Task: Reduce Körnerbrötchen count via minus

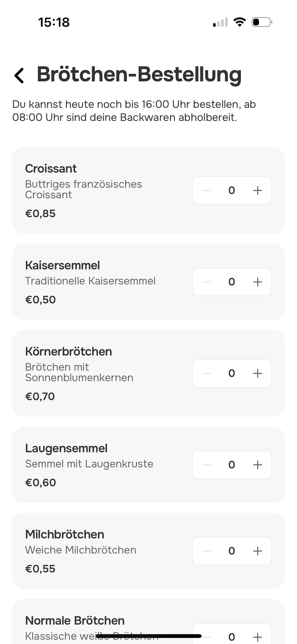Action: tap(206, 373)
